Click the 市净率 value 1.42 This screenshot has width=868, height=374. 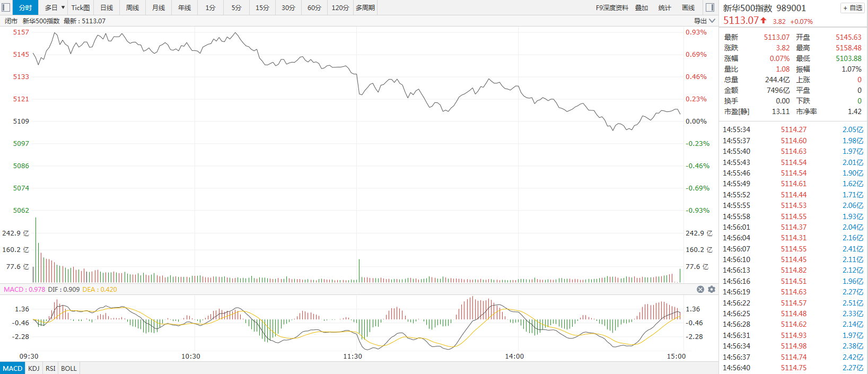(x=855, y=111)
